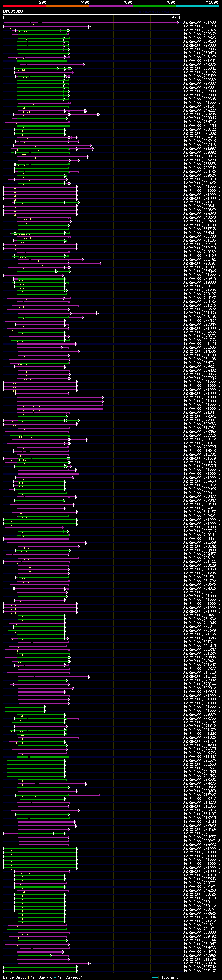The height and width of the screenshot is (980, 222).
Task: Click the white query sequence bar
Action: pos(92,15)
